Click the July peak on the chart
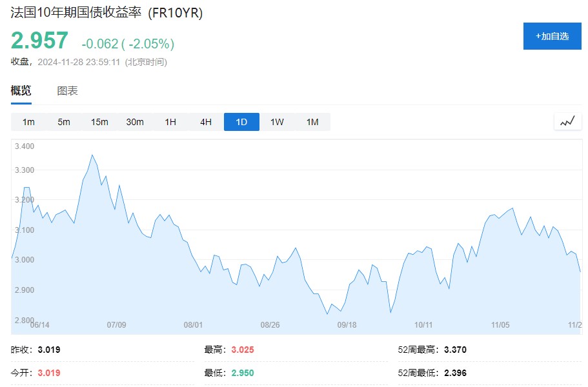Screen dimensions: 588x387 coord(92,155)
